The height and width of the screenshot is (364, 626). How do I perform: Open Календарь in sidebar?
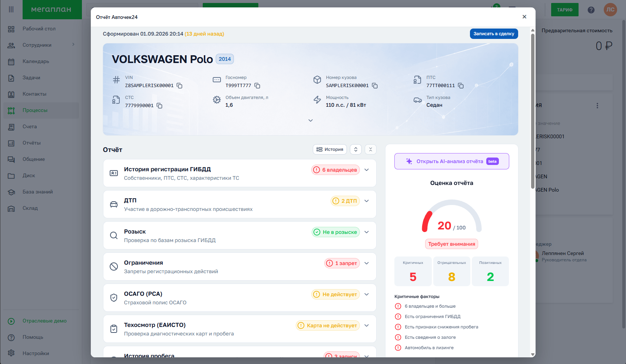coord(41,61)
